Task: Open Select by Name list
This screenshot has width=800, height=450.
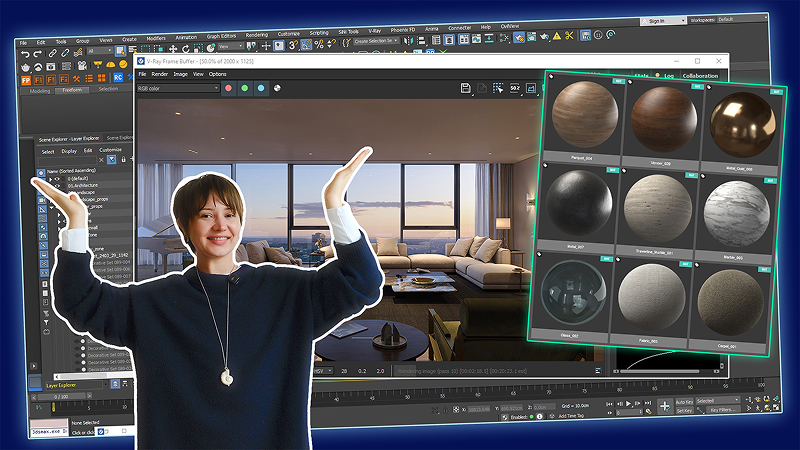Action: pos(132,49)
